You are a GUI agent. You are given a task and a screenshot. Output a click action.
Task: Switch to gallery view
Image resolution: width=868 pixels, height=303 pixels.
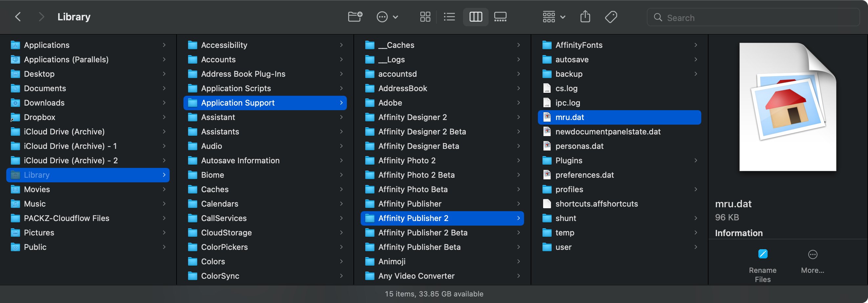point(500,17)
